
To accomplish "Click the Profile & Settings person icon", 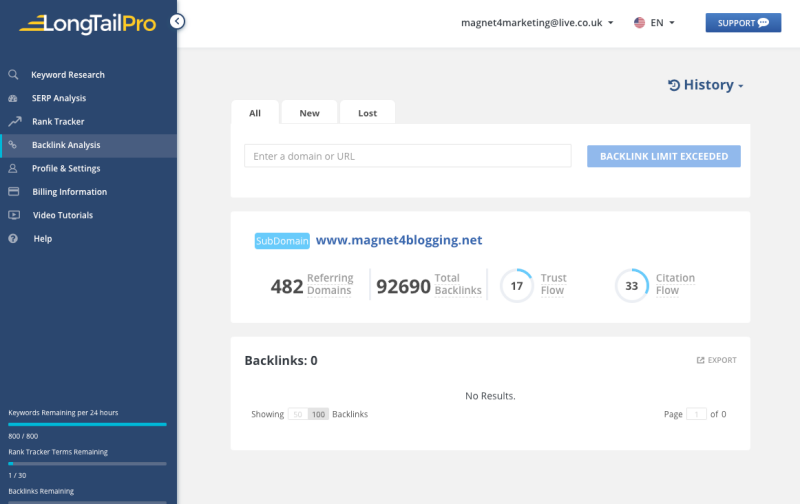I will click(x=13, y=168).
